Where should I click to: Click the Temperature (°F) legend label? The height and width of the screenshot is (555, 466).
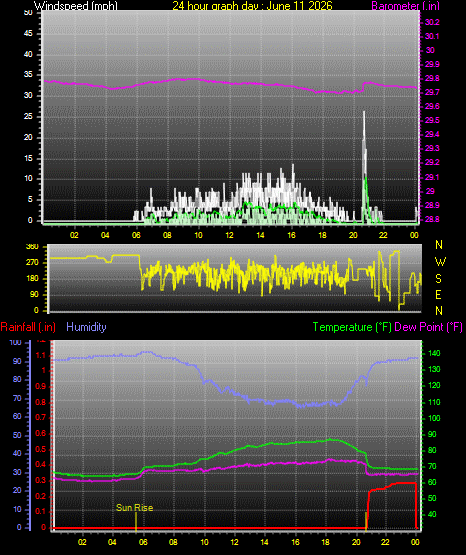point(352,327)
